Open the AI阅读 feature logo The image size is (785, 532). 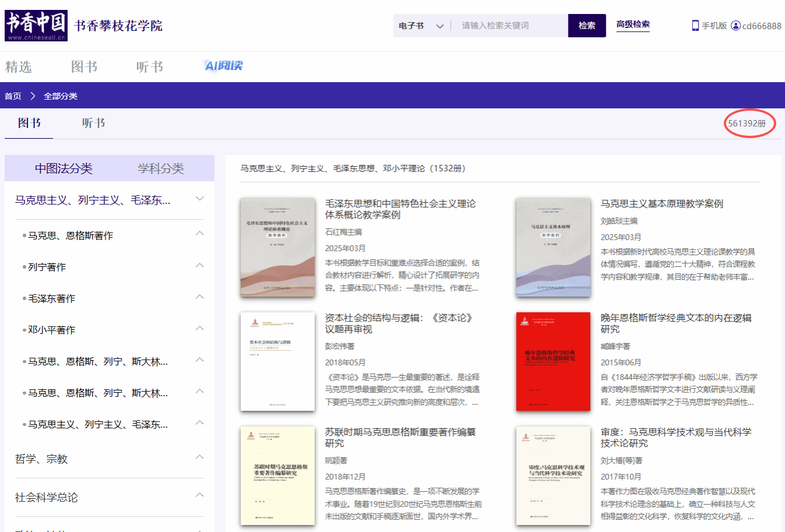[224, 66]
